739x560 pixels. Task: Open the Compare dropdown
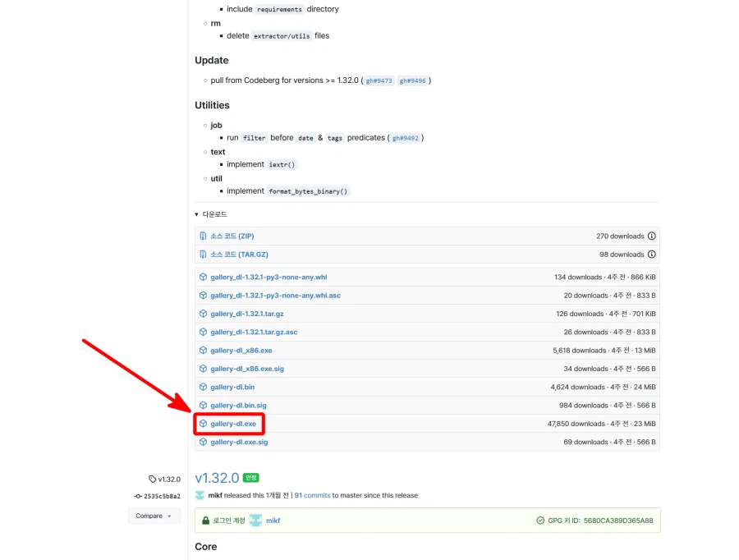[x=154, y=516]
